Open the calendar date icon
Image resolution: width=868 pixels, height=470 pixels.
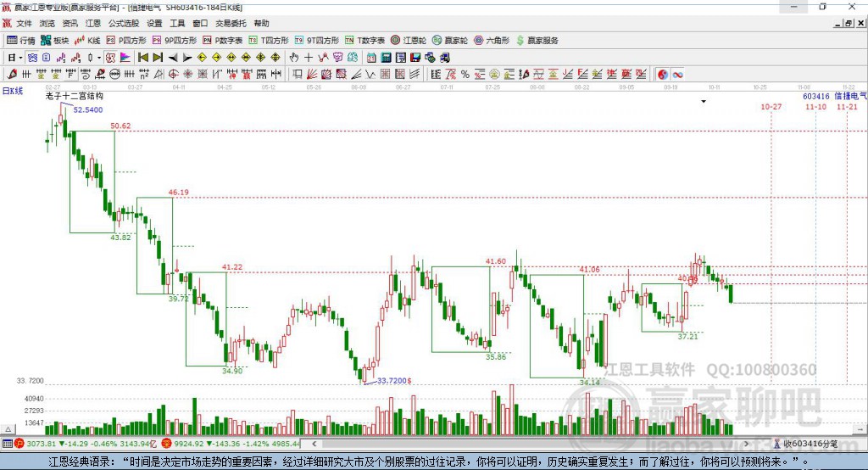tap(371, 58)
